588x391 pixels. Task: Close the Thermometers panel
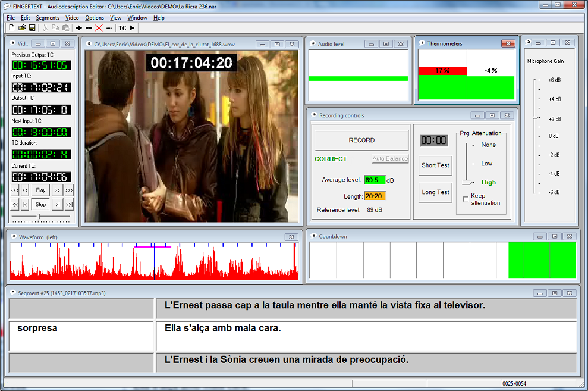tap(508, 43)
